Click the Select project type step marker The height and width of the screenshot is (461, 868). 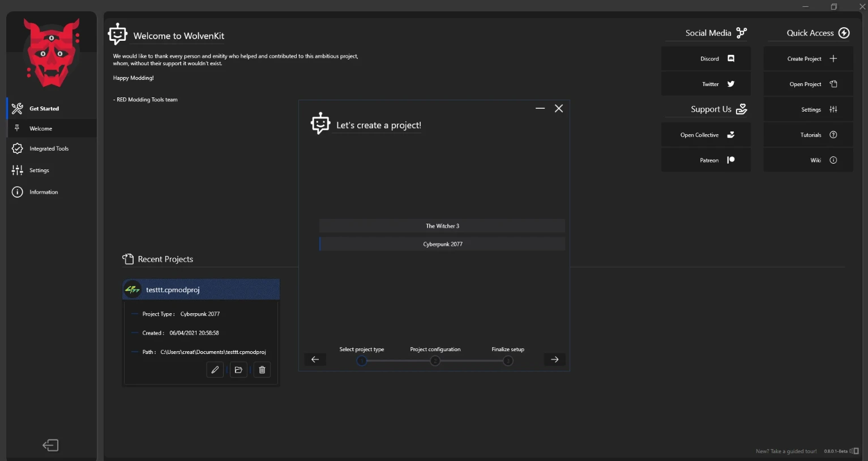362,361
